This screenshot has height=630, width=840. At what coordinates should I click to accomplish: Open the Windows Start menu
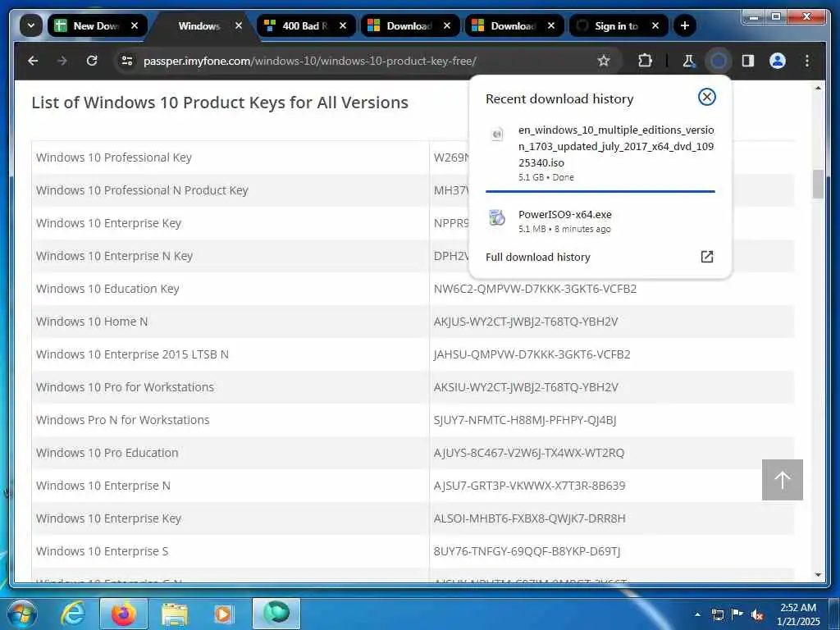(x=21, y=614)
